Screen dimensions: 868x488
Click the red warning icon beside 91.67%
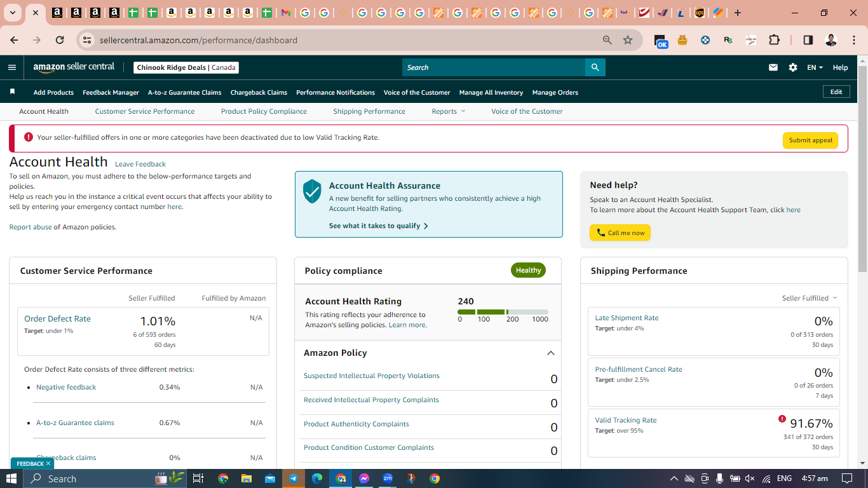tap(782, 419)
